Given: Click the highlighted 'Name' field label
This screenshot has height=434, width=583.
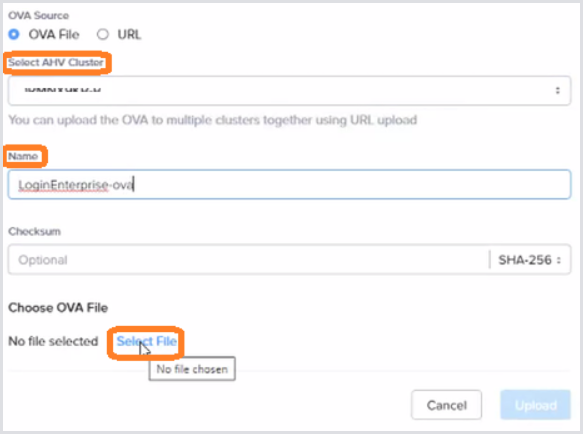Looking at the screenshot, I should coord(23,156).
